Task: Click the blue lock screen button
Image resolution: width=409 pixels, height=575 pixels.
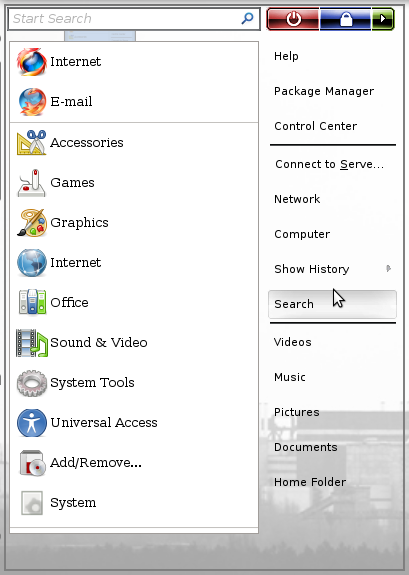Action: click(x=346, y=19)
